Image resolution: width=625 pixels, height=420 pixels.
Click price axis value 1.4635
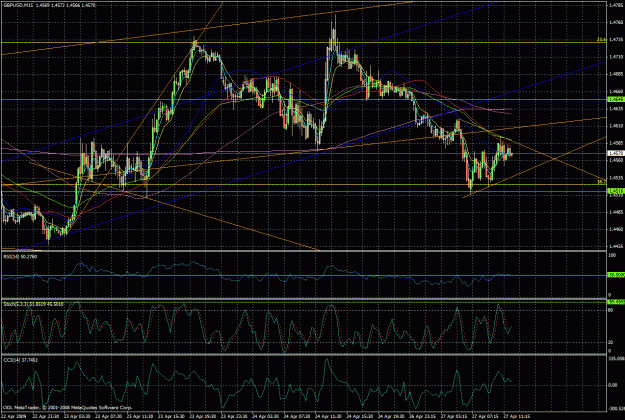[615, 108]
